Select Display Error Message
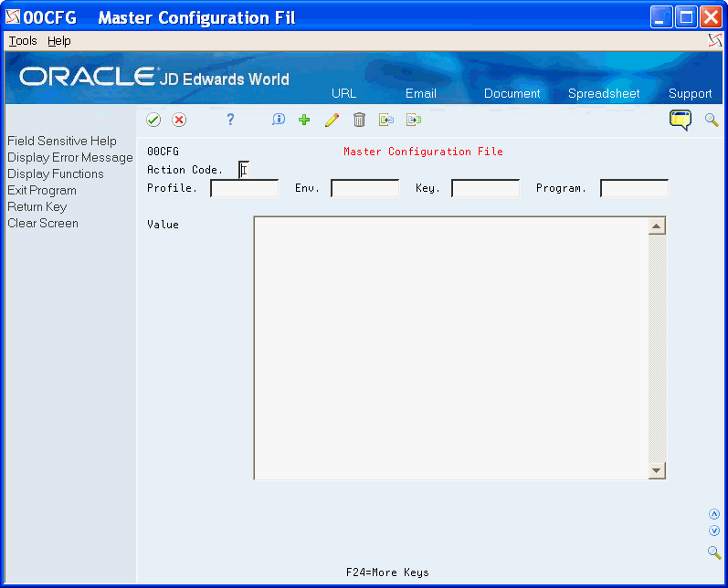728x588 pixels. click(70, 157)
